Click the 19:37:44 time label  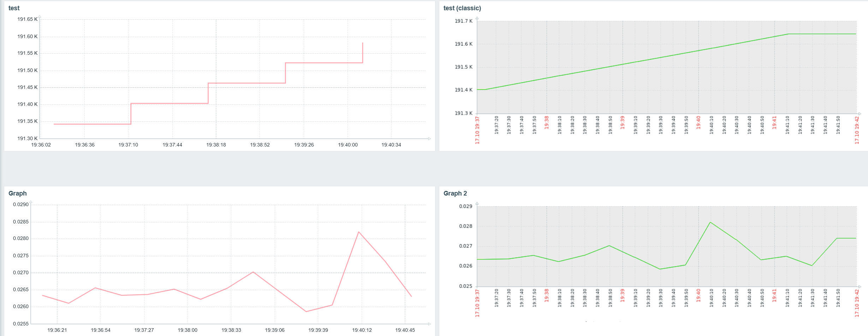pyautogui.click(x=172, y=145)
